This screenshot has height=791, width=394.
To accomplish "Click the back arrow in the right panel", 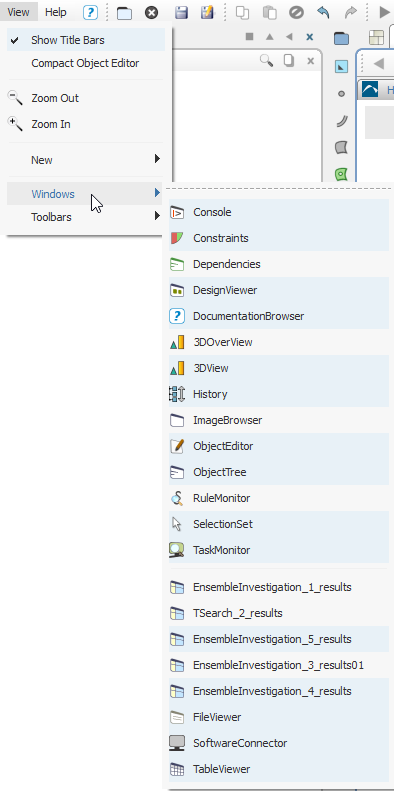I will 378,64.
